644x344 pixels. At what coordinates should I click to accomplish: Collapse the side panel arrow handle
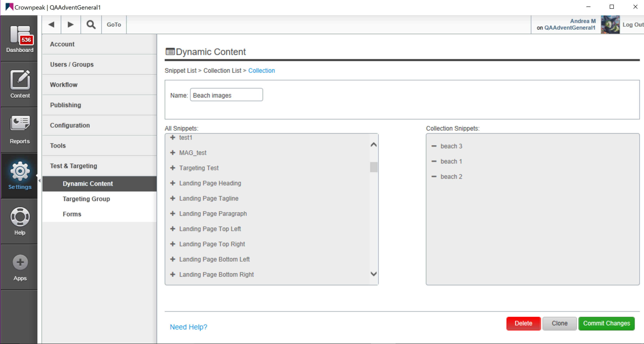pos(40,181)
